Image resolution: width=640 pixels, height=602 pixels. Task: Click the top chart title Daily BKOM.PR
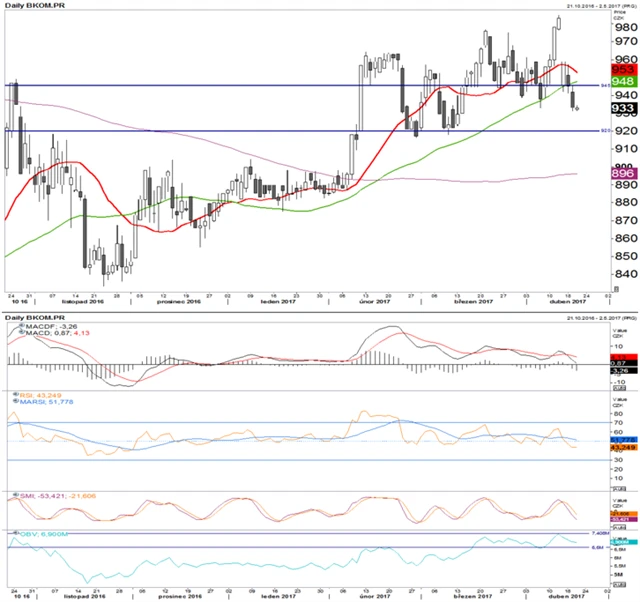32,6
